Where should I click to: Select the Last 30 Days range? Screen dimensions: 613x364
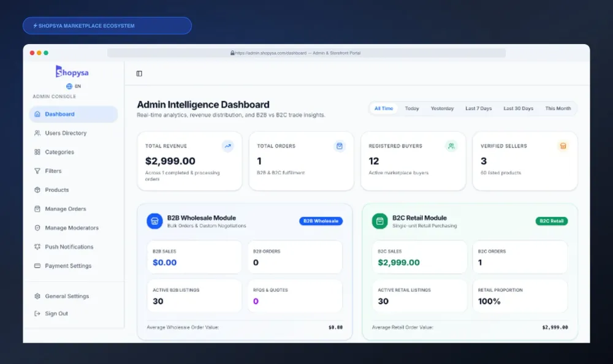(519, 108)
